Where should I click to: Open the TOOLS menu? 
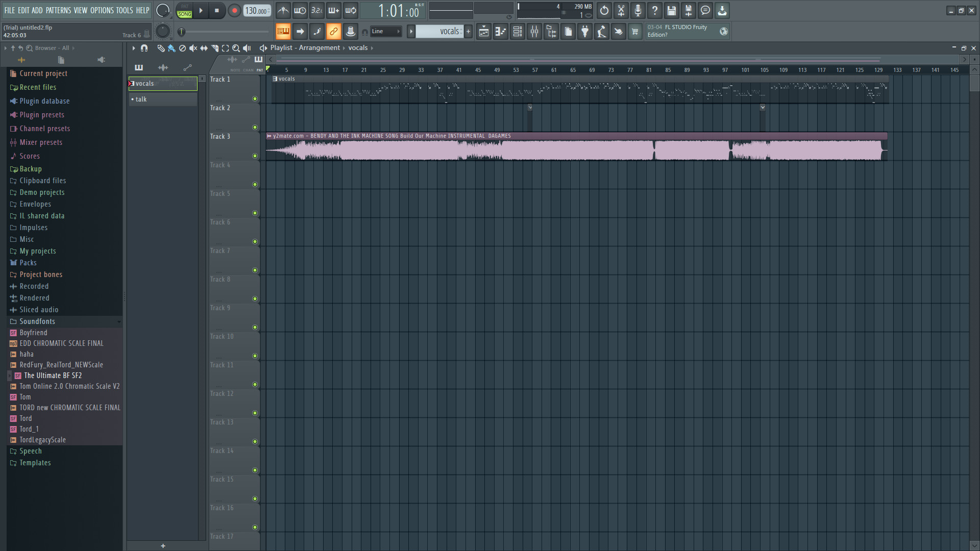pyautogui.click(x=125, y=10)
